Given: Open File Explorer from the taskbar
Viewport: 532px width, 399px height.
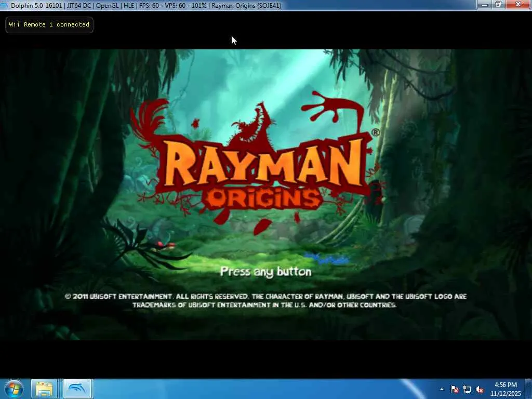Looking at the screenshot, I should pyautogui.click(x=44, y=389).
